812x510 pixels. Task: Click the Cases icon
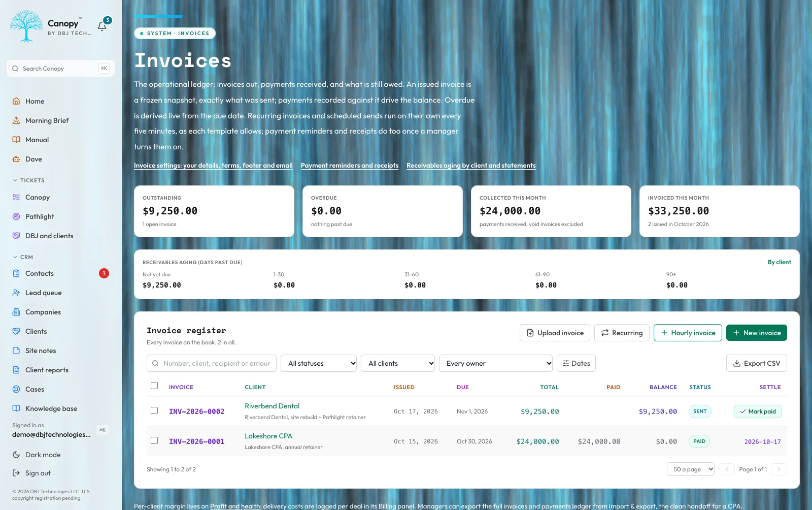coord(16,389)
